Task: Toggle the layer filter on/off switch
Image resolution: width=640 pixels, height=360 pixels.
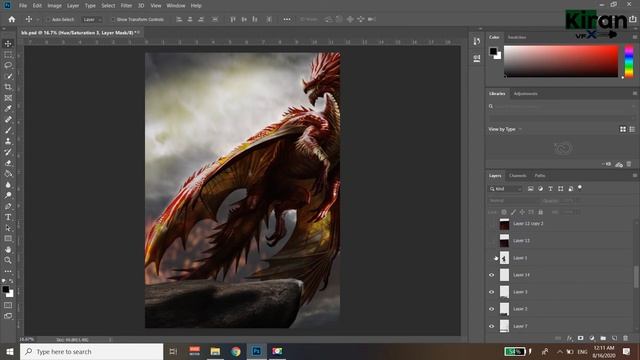Action: [580, 188]
